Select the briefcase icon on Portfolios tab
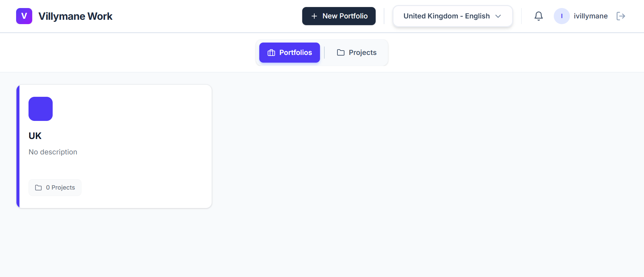This screenshot has width=644, height=277. coord(271,53)
